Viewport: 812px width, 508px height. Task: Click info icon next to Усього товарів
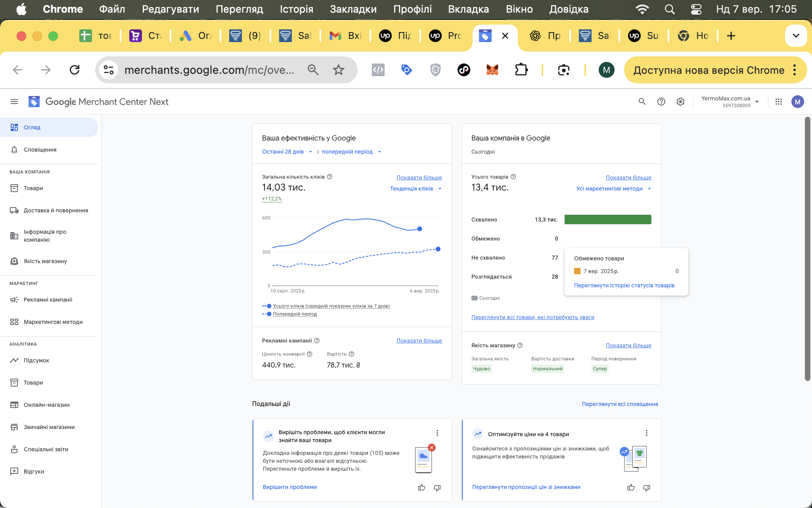point(513,177)
